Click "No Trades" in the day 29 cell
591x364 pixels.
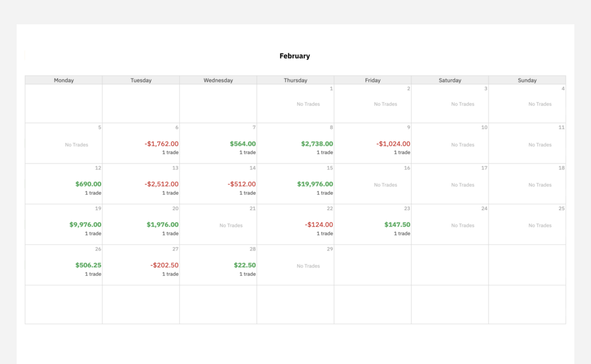308,266
